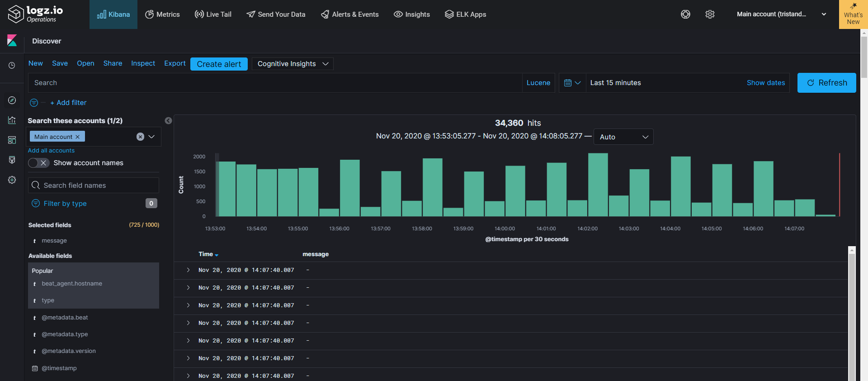Toggle Show account names switch

[x=39, y=163]
